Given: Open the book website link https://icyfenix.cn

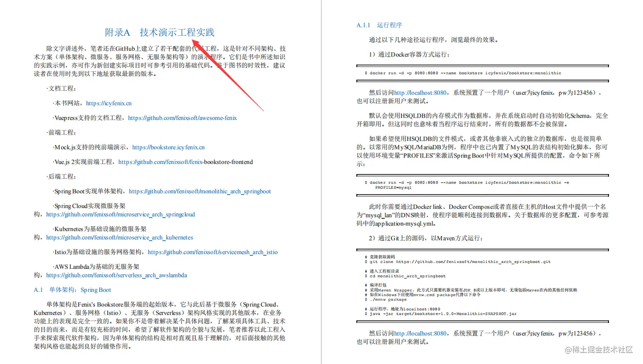Looking at the screenshot, I should 108,103.
